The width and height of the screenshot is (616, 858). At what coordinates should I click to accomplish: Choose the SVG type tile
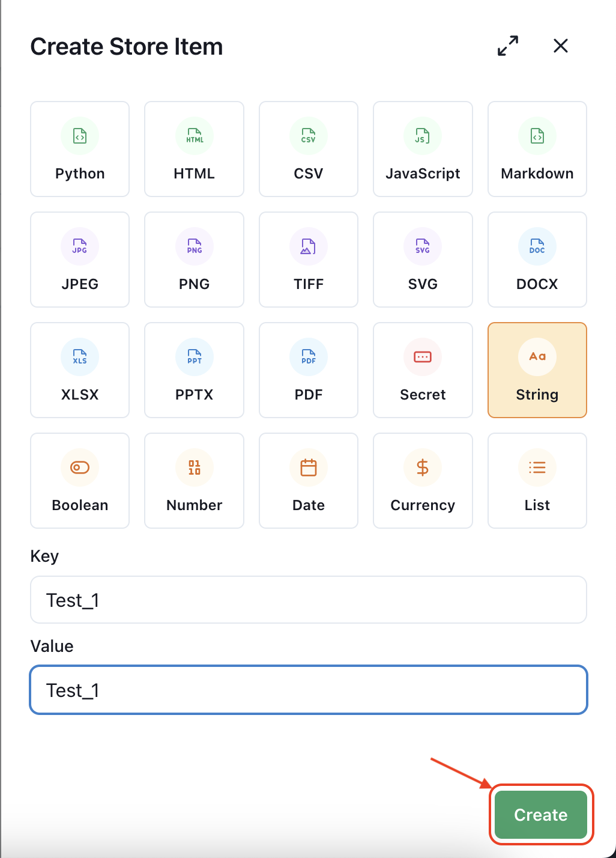point(423,260)
